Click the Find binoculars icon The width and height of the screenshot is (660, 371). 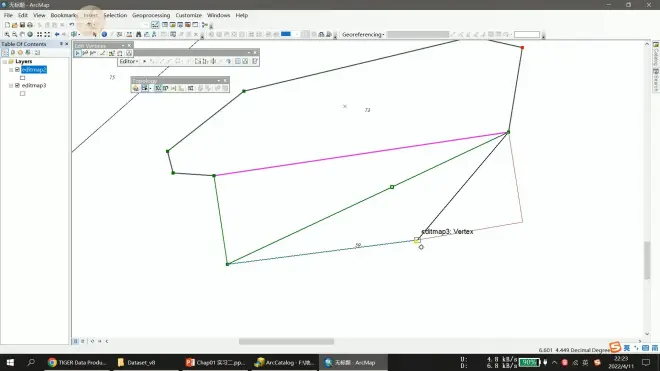(x=138, y=35)
